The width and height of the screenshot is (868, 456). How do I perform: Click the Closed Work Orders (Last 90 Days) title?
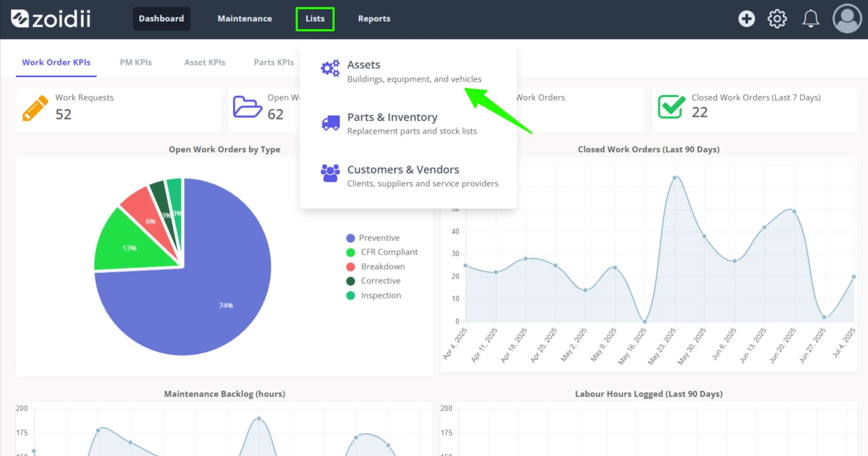[x=649, y=149]
